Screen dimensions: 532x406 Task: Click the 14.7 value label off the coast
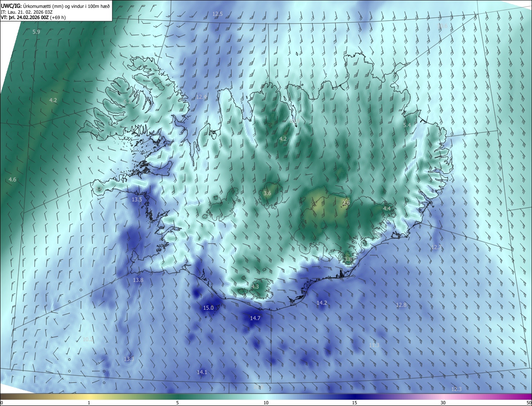click(255, 318)
